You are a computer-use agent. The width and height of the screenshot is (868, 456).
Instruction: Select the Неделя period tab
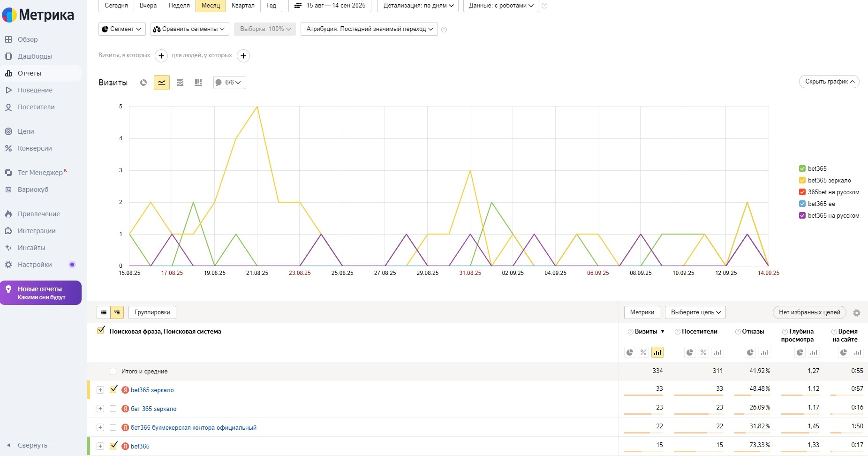(x=179, y=6)
